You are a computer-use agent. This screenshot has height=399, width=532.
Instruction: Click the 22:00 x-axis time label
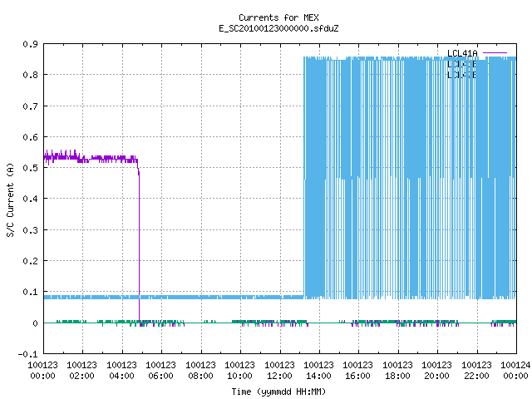point(476,376)
